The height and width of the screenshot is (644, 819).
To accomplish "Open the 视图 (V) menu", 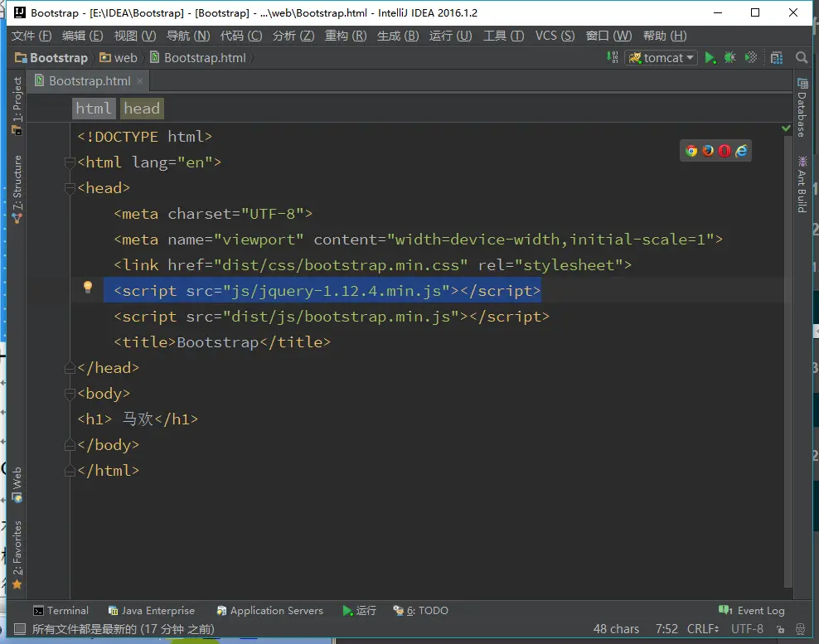I will (135, 36).
